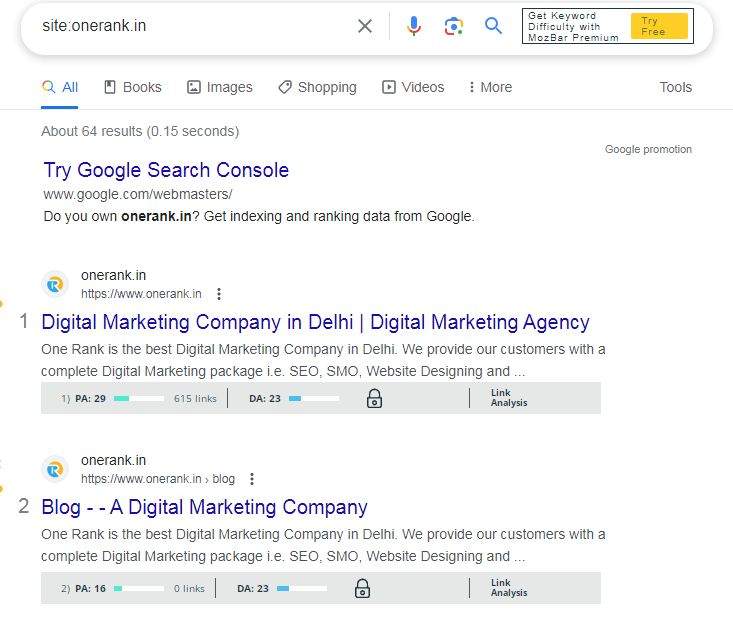Image resolution: width=733 pixels, height=641 pixels.
Task: Click the blue magnifier search icon
Action: tap(493, 26)
